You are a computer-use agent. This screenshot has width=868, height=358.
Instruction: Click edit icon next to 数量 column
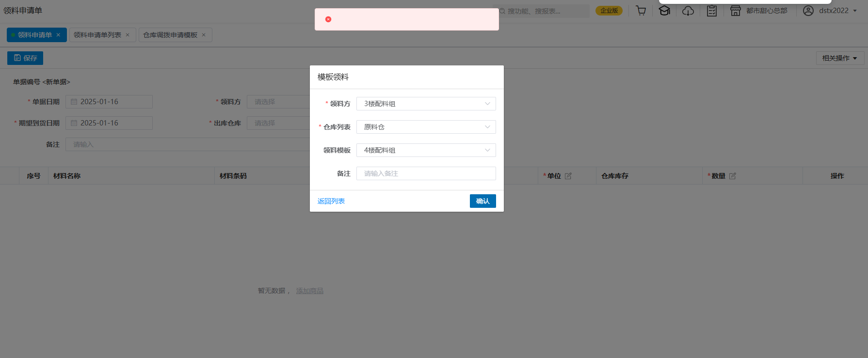733,176
